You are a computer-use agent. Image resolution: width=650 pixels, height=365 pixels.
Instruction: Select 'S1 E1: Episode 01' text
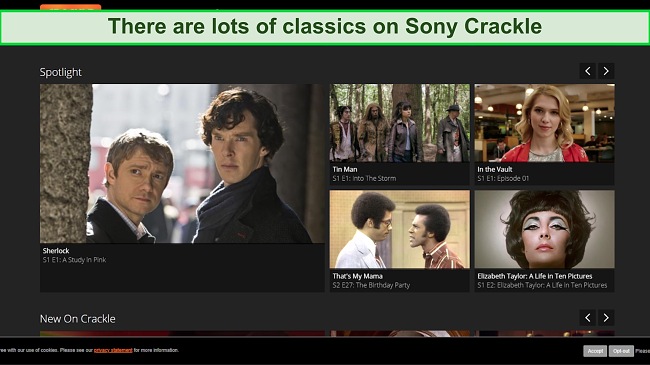tap(503, 178)
